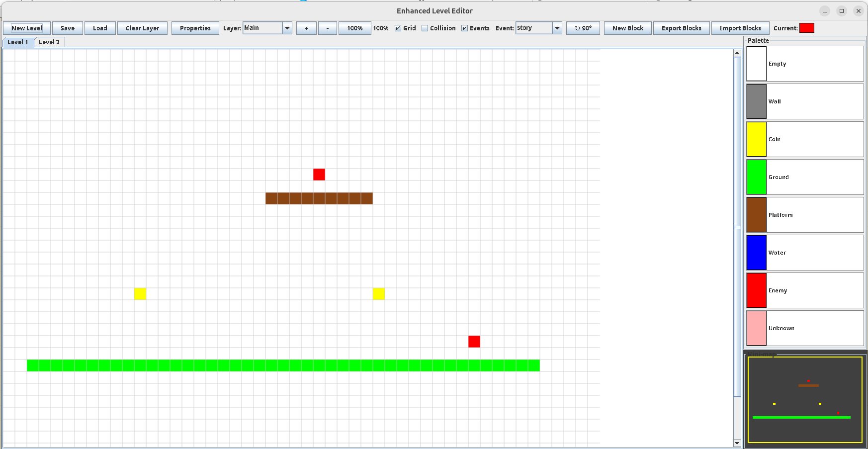Create a New Block

[628, 28]
